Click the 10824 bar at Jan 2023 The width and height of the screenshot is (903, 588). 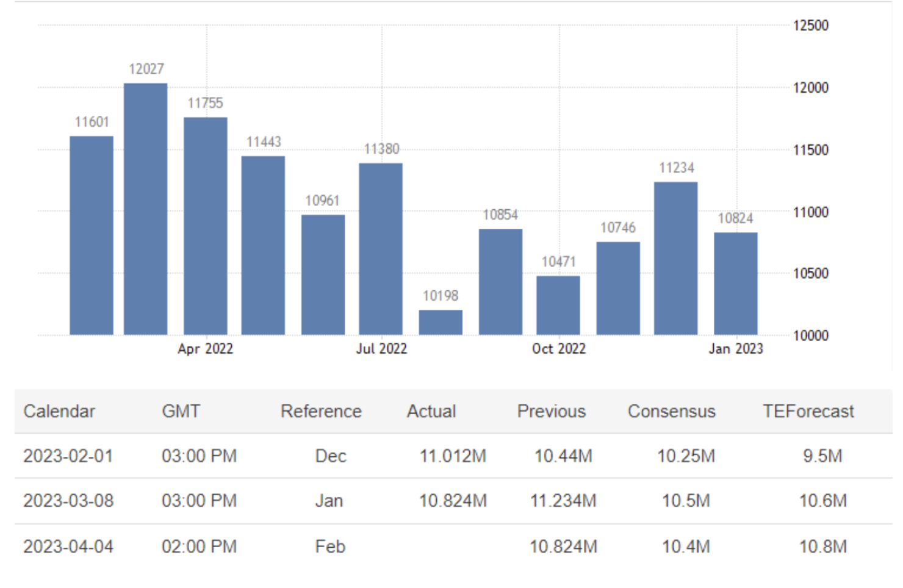[x=736, y=284]
